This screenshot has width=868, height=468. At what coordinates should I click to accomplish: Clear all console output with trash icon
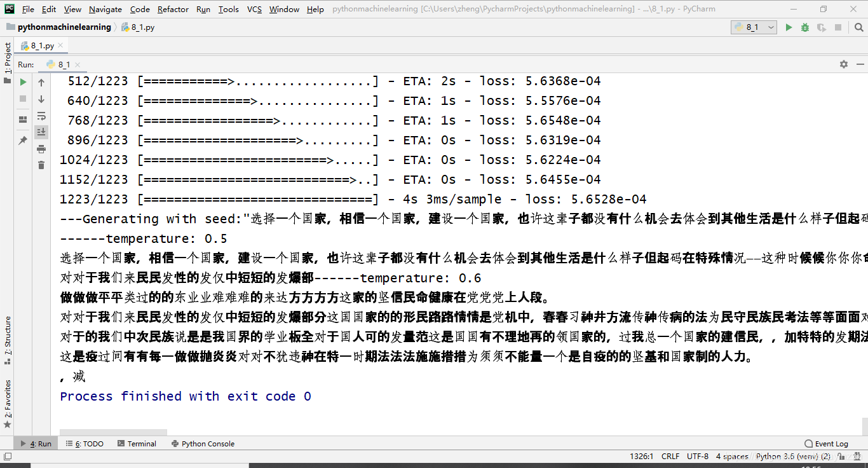(41, 165)
